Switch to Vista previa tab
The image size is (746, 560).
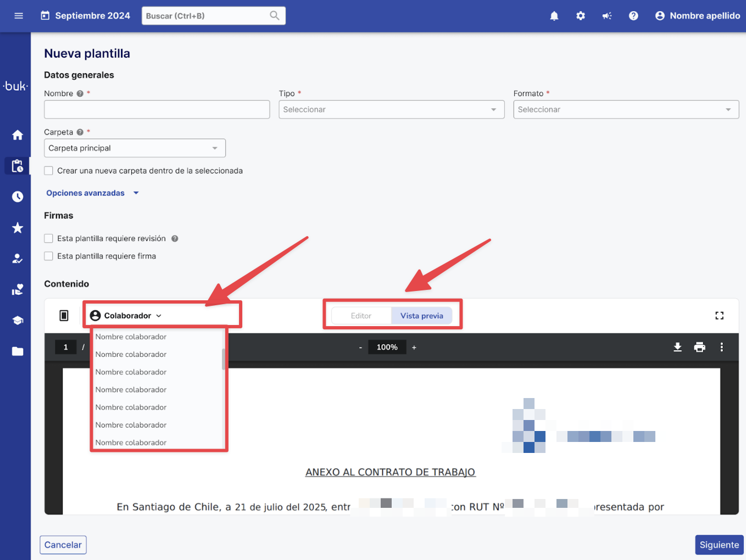point(421,316)
